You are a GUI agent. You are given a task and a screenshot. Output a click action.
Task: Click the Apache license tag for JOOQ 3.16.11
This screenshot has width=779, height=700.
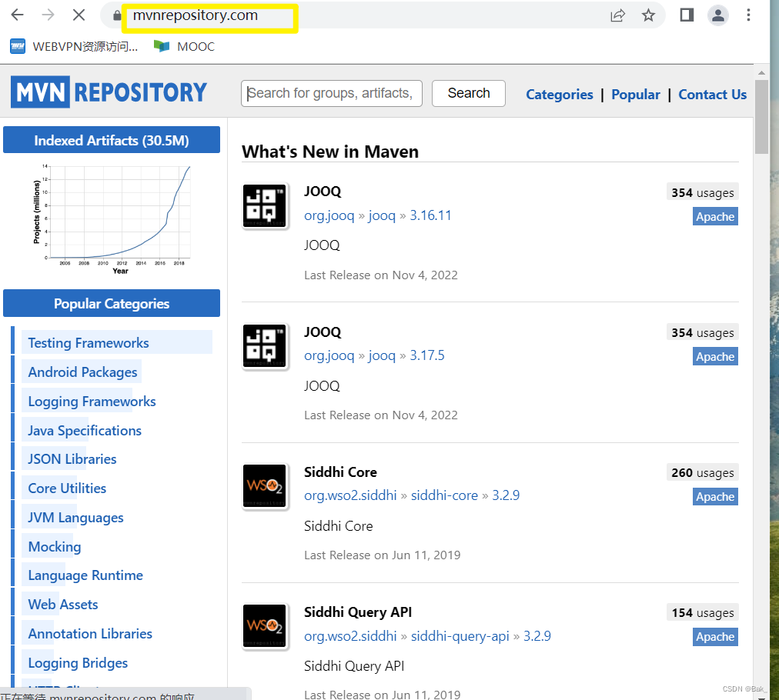715,216
